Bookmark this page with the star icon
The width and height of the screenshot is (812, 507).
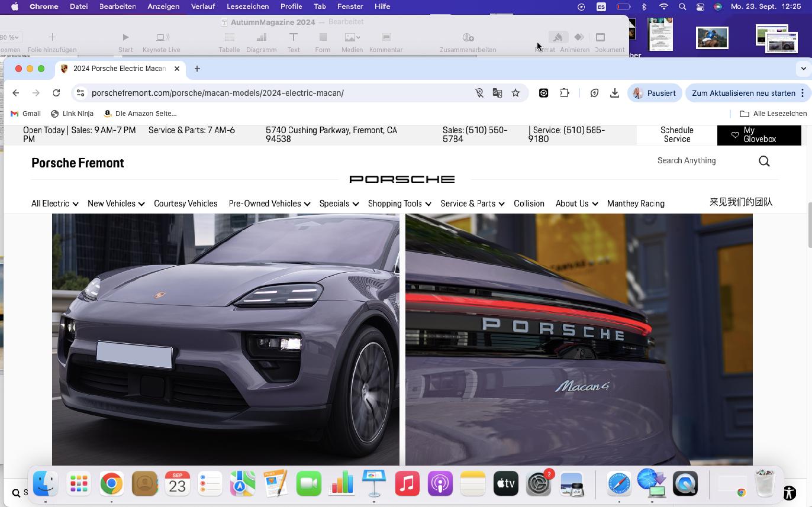[515, 93]
